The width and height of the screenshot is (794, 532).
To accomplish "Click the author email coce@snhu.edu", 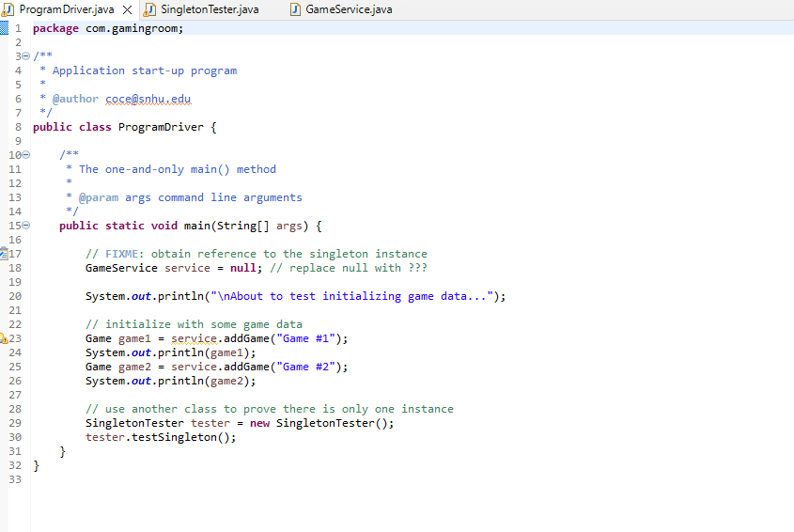I will 148,99.
